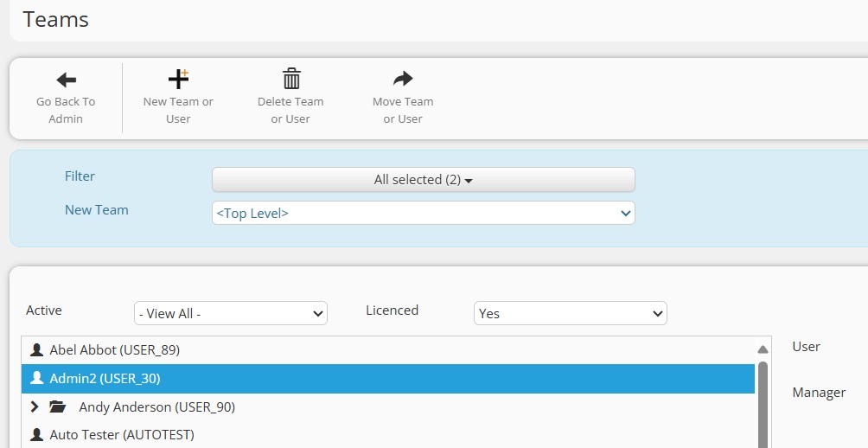868x448 pixels.
Task: Expand the Andy Anderson tree node chevron
Action: [35, 407]
